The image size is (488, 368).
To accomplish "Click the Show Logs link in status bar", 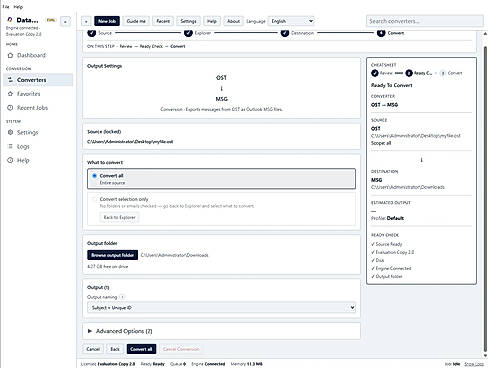I will tap(474, 364).
